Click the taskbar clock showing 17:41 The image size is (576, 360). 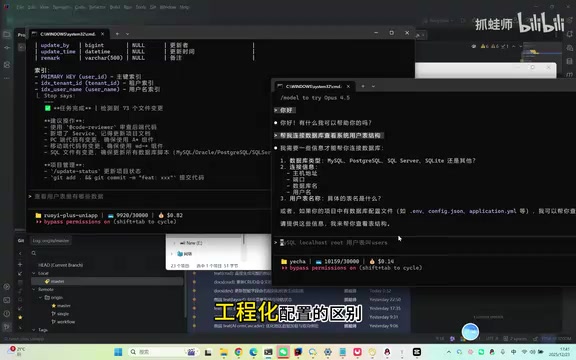(559, 352)
